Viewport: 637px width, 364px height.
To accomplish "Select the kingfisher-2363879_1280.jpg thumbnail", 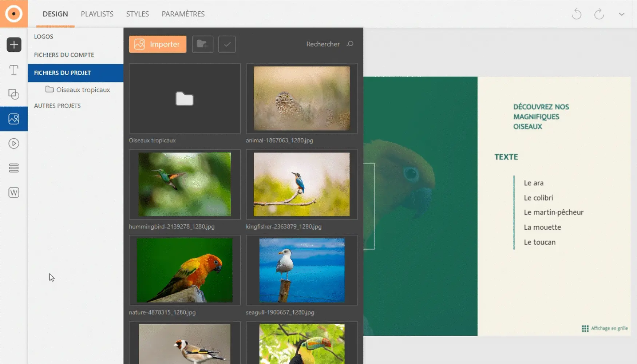I will tap(302, 184).
